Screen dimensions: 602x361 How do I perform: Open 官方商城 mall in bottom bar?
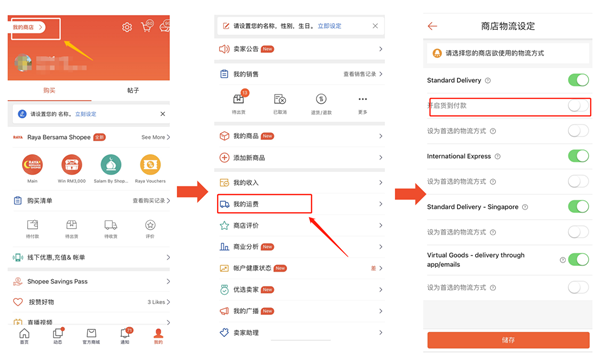pyautogui.click(x=91, y=336)
